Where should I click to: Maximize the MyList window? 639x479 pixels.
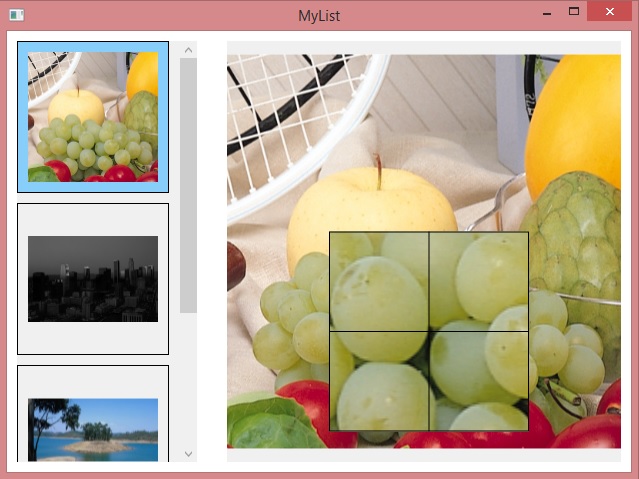pos(574,13)
